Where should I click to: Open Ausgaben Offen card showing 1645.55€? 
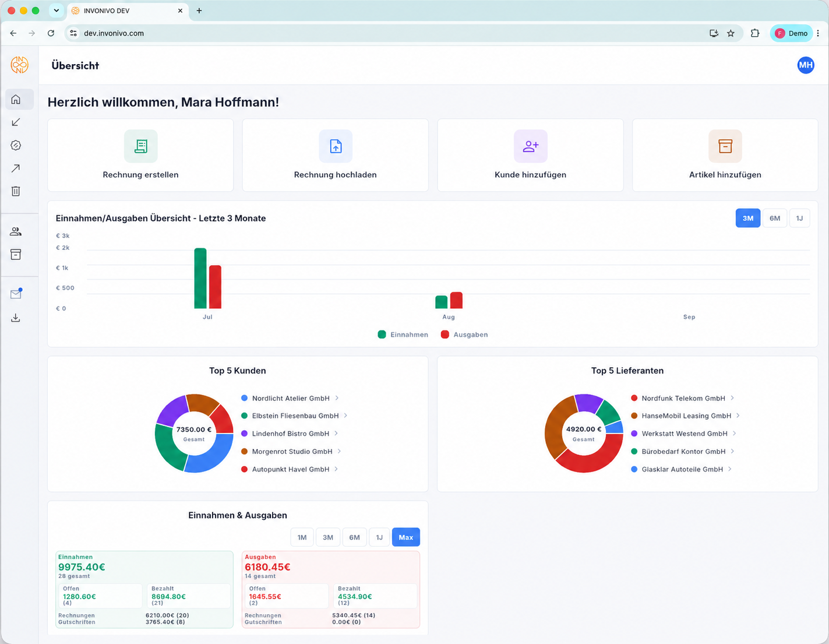tap(287, 596)
